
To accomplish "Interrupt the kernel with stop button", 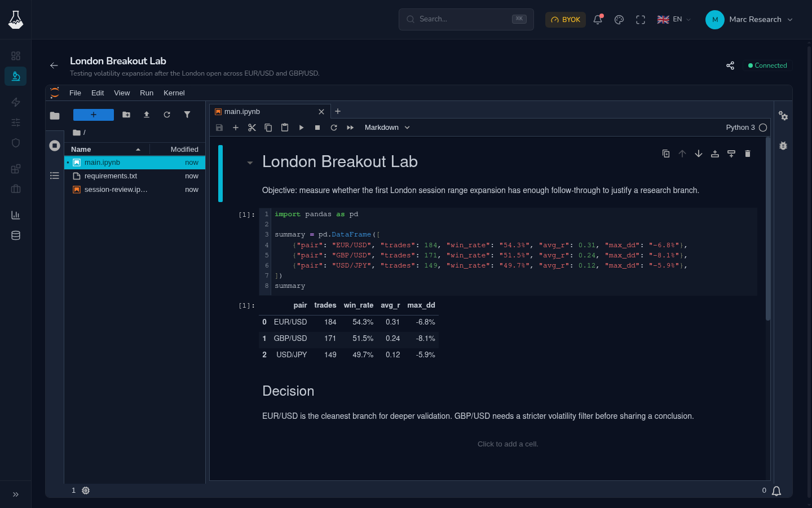I will click(x=317, y=128).
